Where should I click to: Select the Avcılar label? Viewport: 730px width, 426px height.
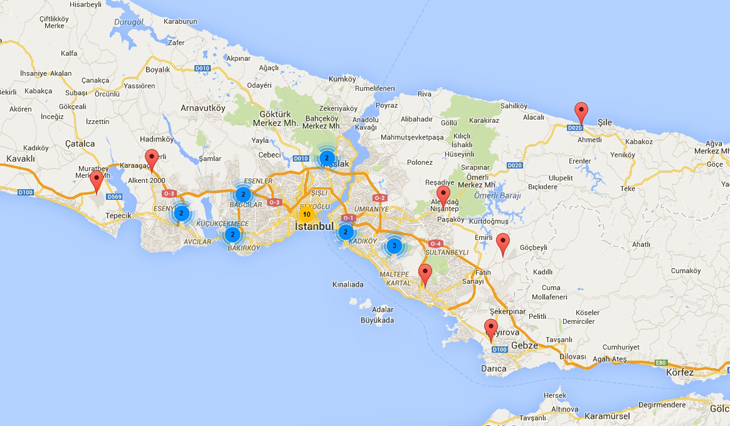click(197, 242)
